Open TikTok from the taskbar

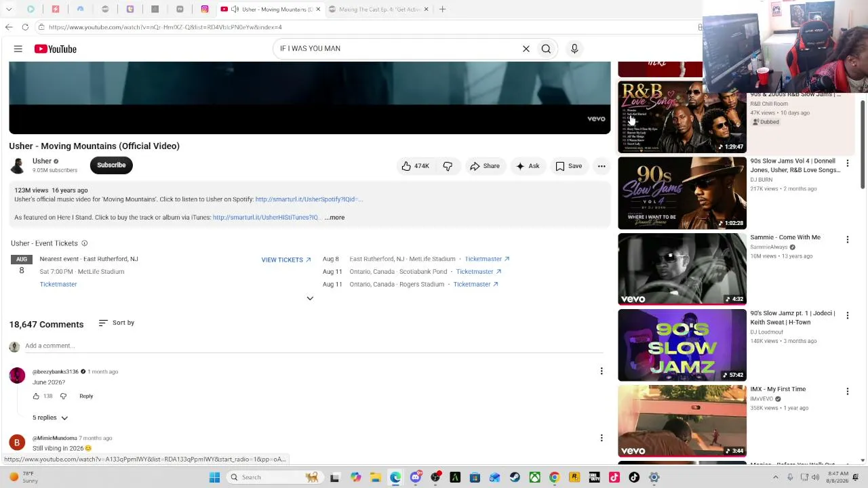(x=634, y=477)
